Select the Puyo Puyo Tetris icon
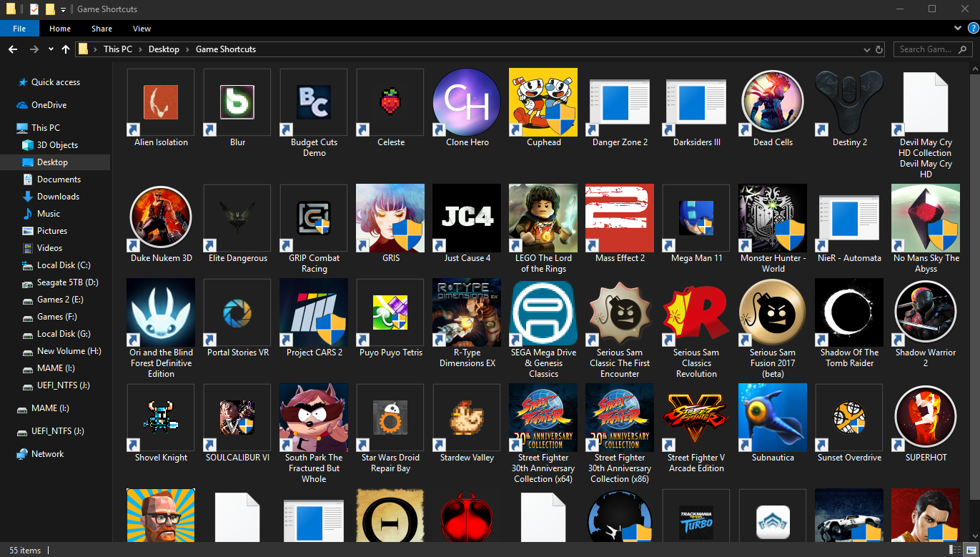The width and height of the screenshot is (980, 557). pyautogui.click(x=390, y=312)
